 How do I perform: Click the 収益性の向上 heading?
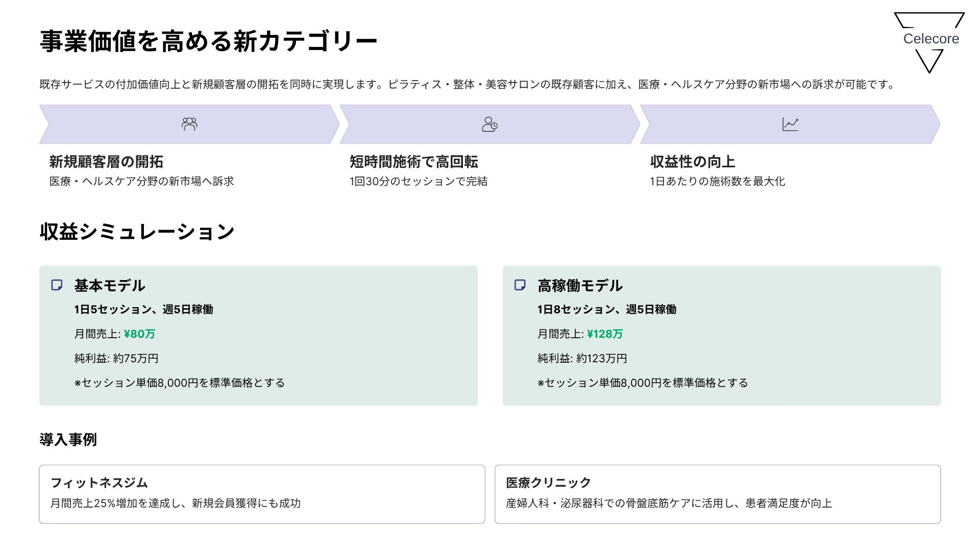[x=692, y=162]
